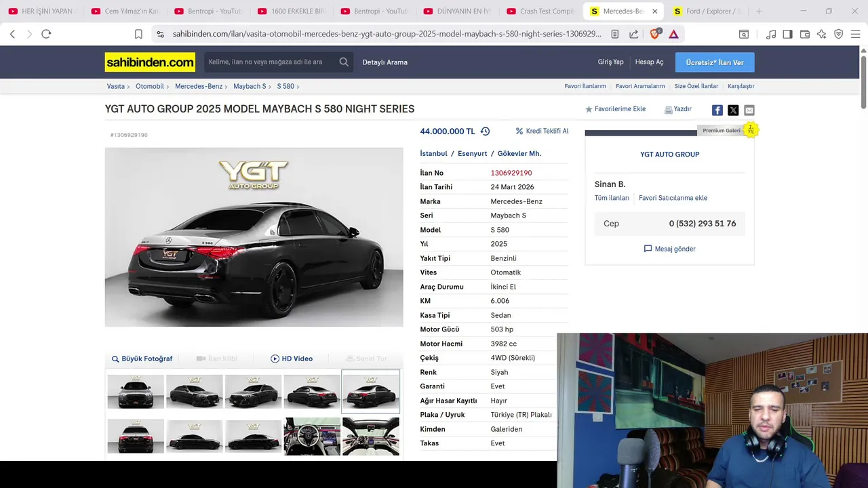Click the page vertical scrollbar
This screenshot has width=868, height=488.
click(x=863, y=81)
